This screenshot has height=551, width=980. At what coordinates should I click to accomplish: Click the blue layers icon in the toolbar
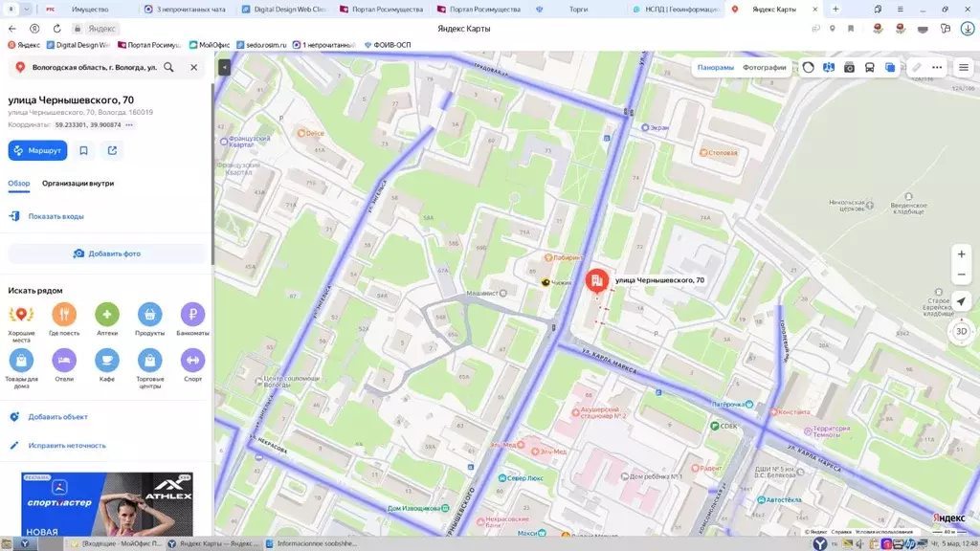(890, 67)
